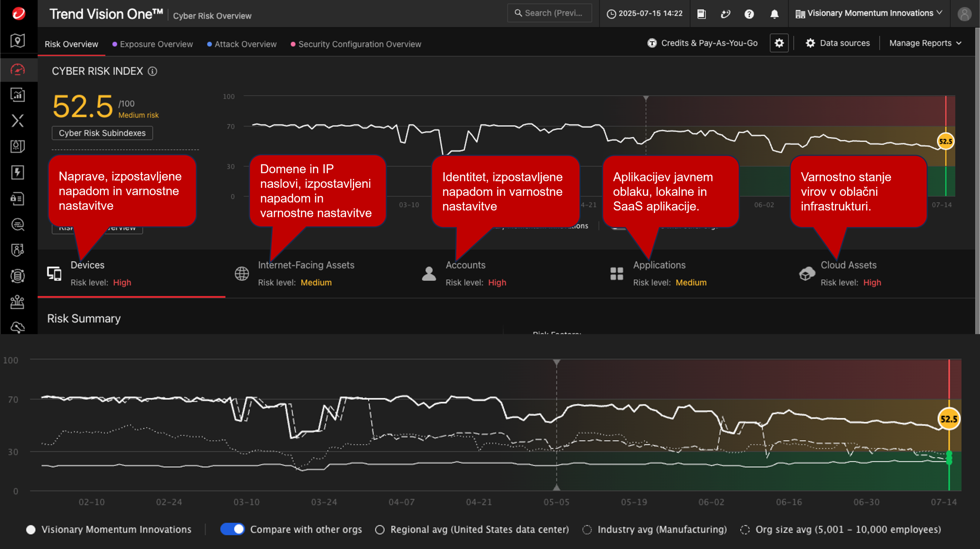The width and height of the screenshot is (980, 549).
Task: Open the gear settings button near Credits
Action: click(x=779, y=43)
